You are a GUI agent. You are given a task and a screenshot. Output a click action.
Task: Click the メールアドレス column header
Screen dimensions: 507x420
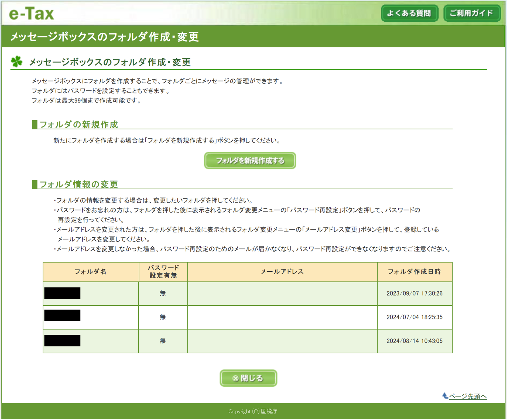282,272
